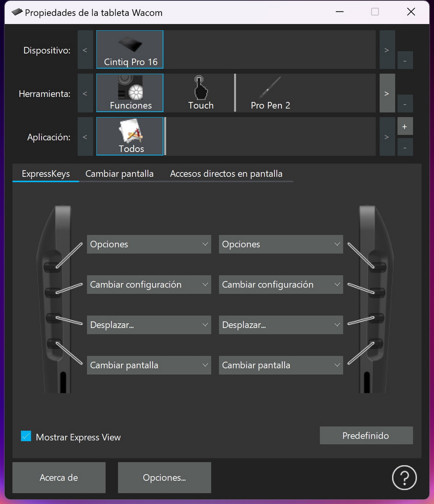Select the Pro Pen 2 tool
Viewport: 434px width, 504px height.
(270, 93)
